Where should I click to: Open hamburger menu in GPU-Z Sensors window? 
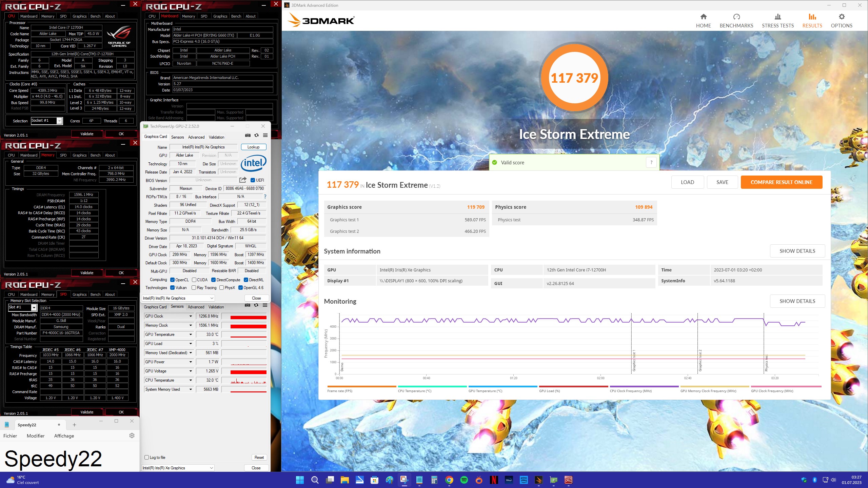265,305
